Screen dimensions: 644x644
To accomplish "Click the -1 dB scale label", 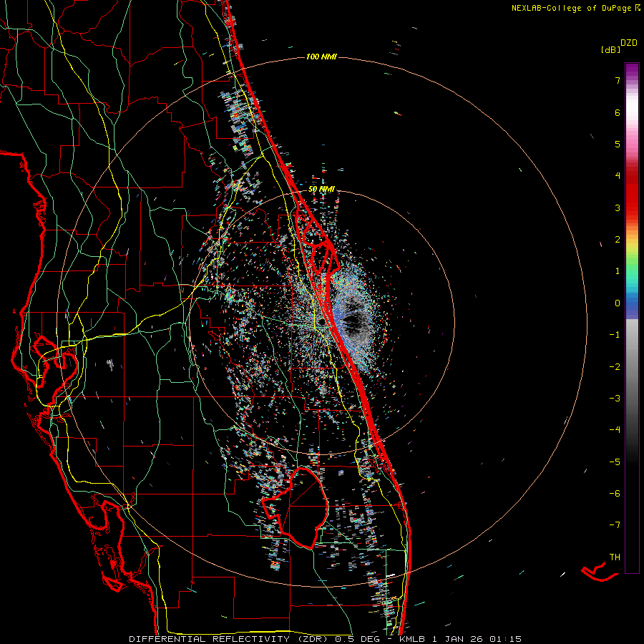I will (x=615, y=335).
